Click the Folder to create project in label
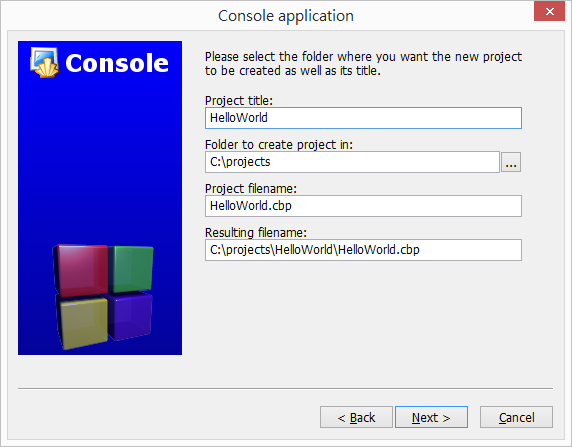 [x=279, y=144]
